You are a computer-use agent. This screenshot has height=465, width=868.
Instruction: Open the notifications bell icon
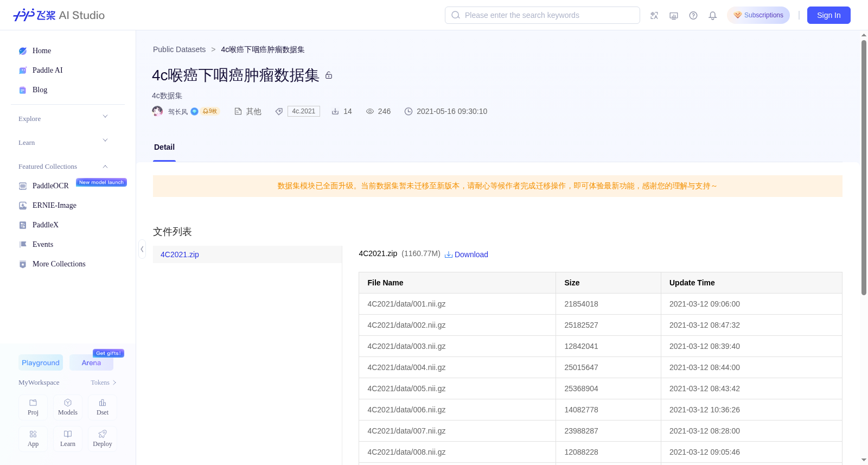(713, 15)
